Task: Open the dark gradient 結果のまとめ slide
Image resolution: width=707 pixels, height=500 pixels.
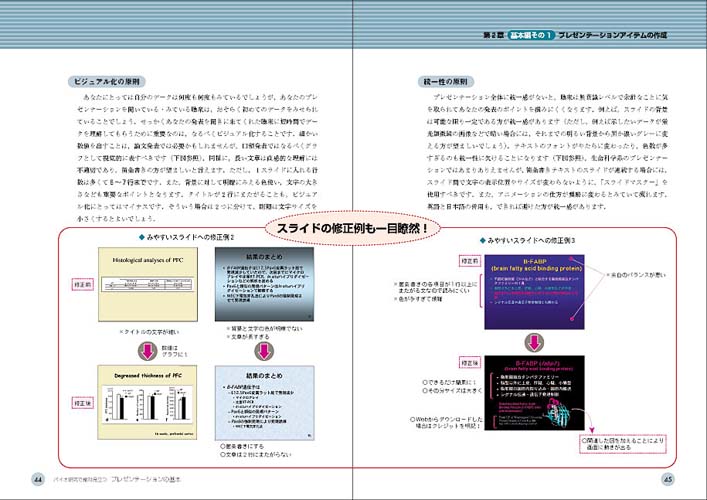Action: (x=263, y=290)
